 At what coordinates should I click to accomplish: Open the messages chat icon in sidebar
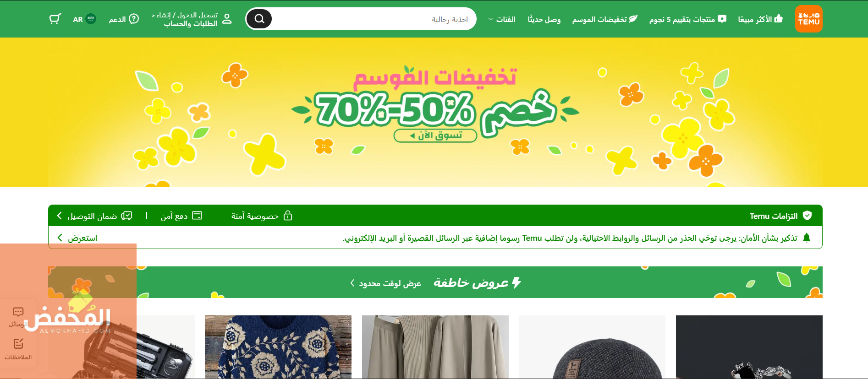18,312
